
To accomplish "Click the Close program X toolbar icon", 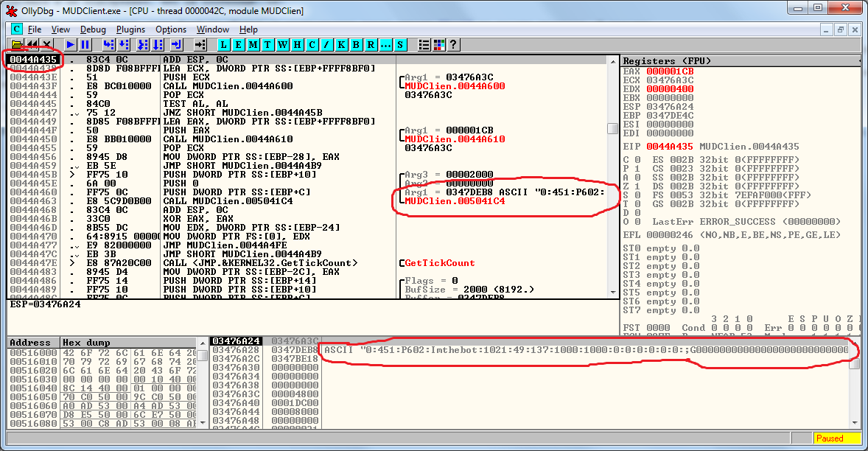I will pyautogui.click(x=47, y=45).
